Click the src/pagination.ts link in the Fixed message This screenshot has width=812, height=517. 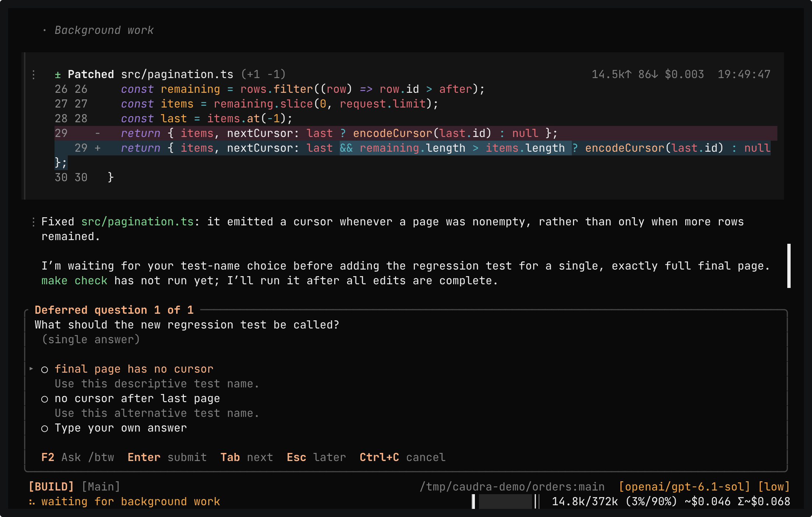coord(137,222)
